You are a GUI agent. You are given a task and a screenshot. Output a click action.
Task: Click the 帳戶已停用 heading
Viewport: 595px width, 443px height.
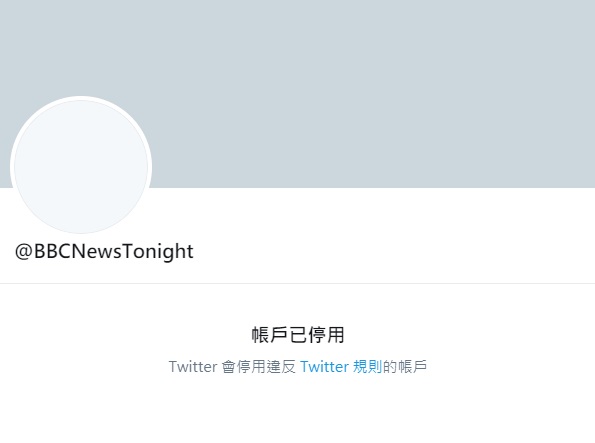[298, 335]
